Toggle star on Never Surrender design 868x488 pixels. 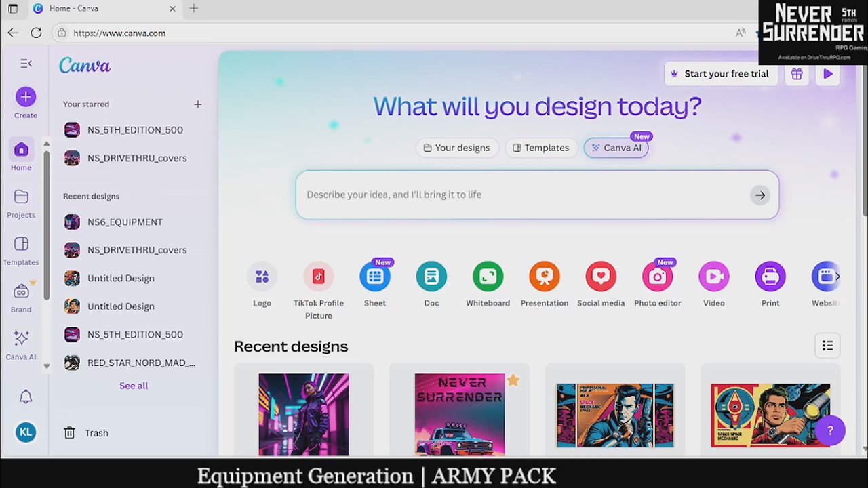(x=513, y=380)
